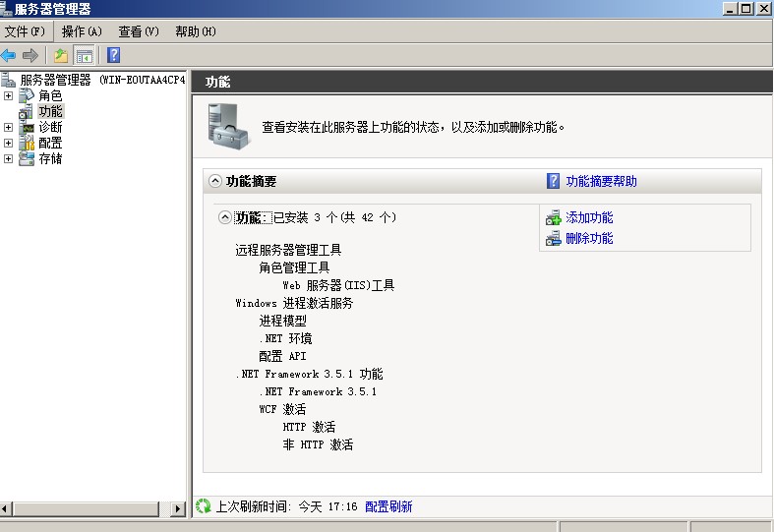This screenshot has width=774, height=532.
Task: Click the 功能 node icon in tree
Action: point(27,111)
